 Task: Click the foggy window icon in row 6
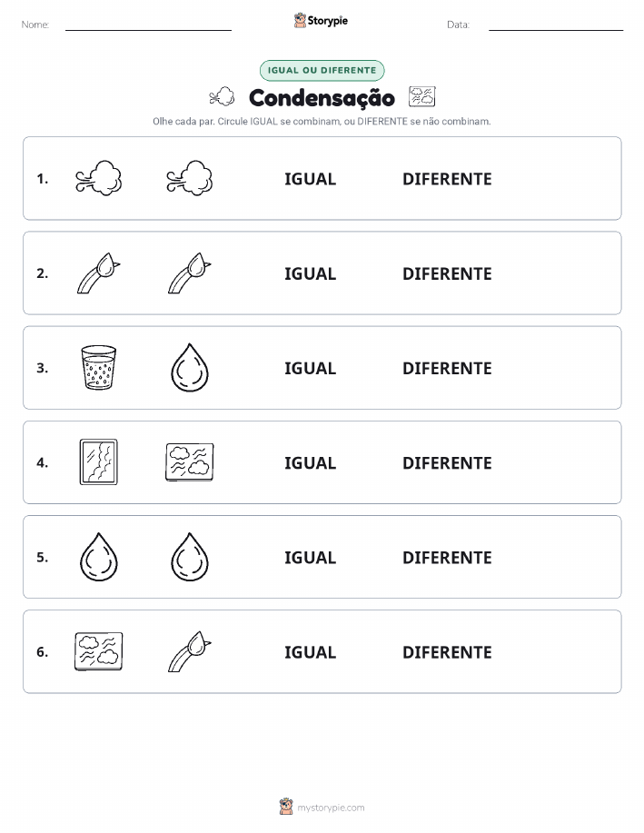click(99, 651)
